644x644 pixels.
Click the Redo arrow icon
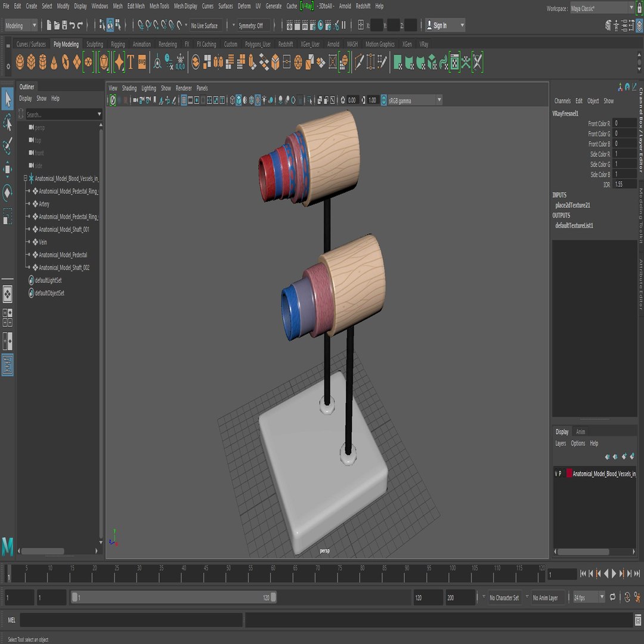click(x=80, y=26)
